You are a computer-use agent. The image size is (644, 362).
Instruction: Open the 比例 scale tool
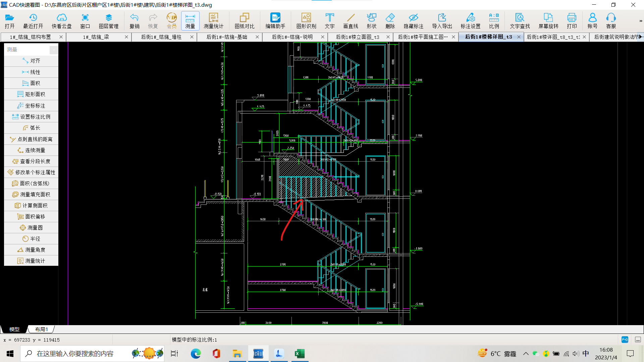(x=494, y=21)
